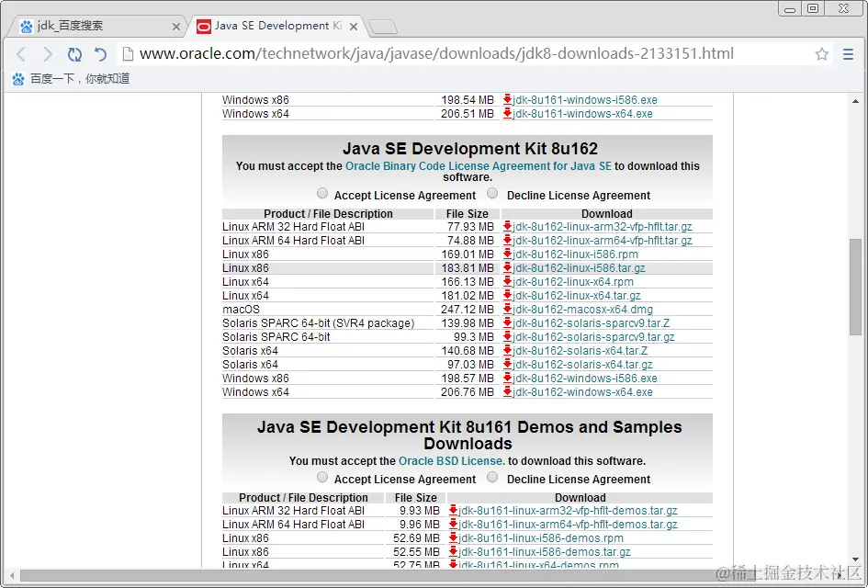Click the red download arrow for jdk-8u162-linux-arm32-vfp-hflt.tar.gz
This screenshot has width=868, height=588.
(507, 226)
